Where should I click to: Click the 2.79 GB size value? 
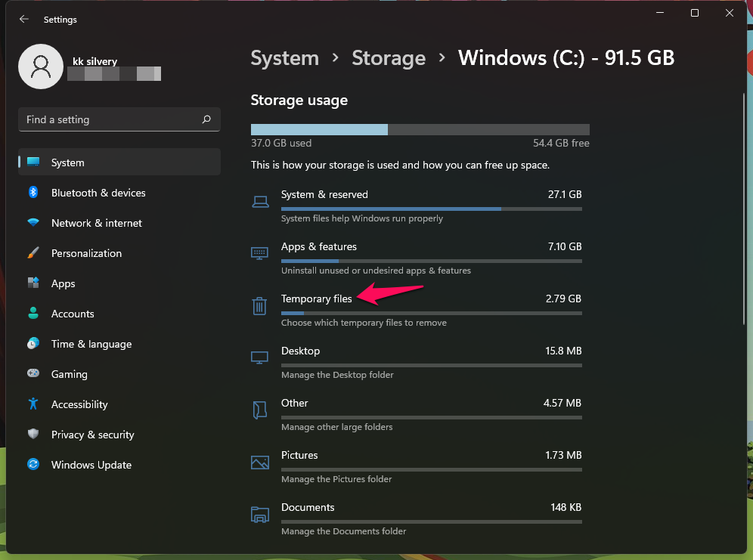563,299
